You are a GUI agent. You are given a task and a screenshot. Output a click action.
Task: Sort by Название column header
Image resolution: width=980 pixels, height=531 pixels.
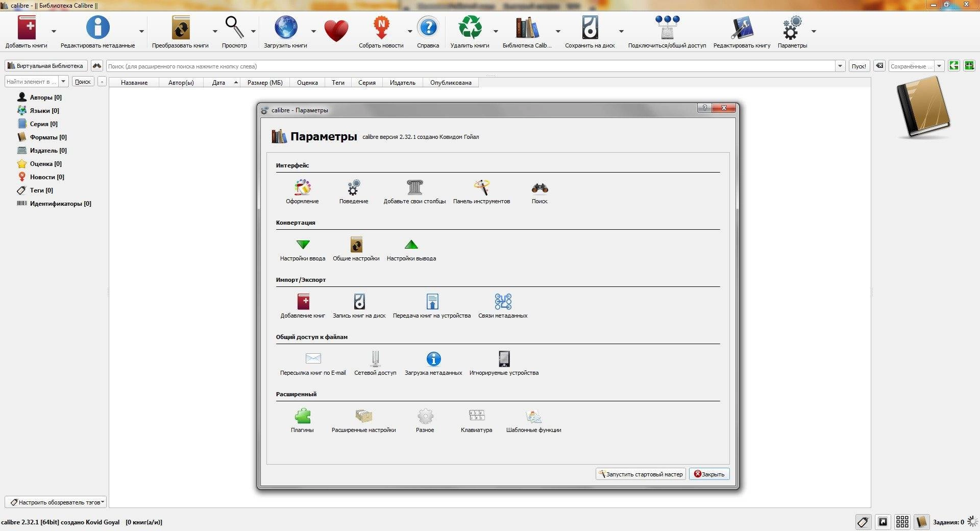coord(134,82)
